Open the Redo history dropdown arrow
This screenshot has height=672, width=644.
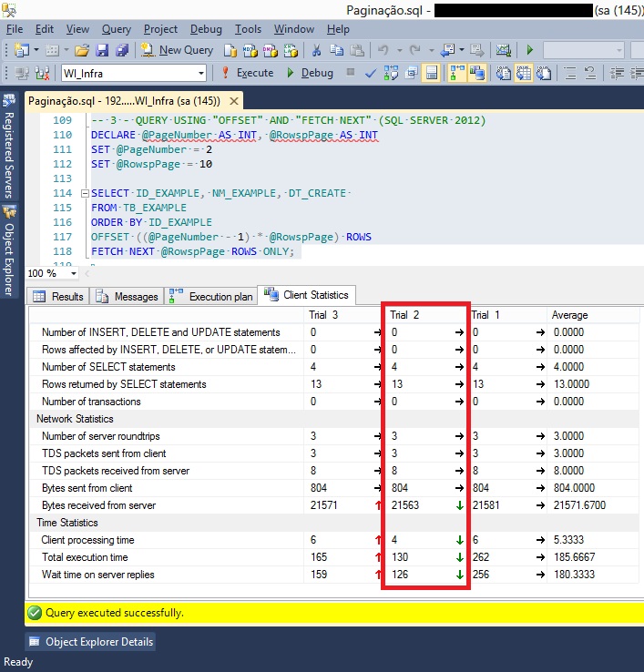click(x=431, y=50)
